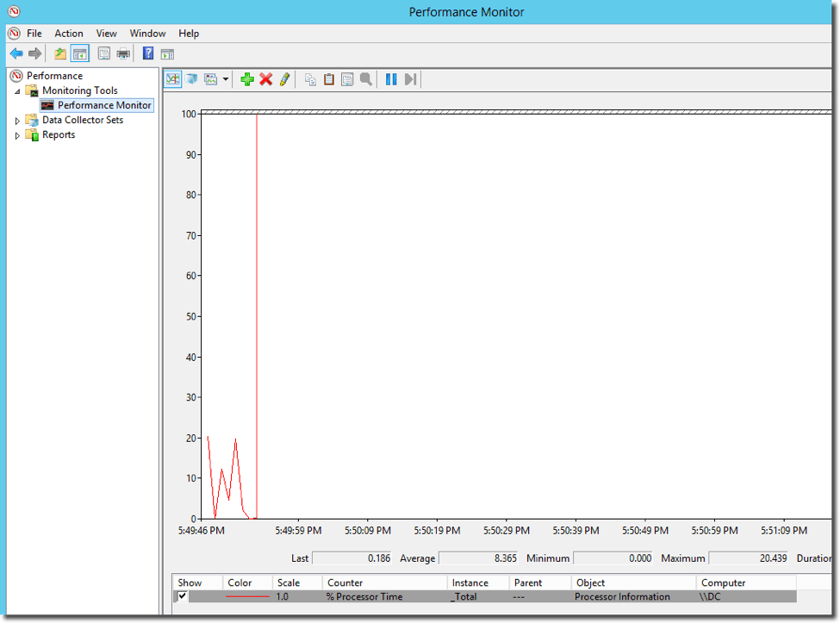
Task: Click View Current Activity graph icon
Action: [173, 79]
